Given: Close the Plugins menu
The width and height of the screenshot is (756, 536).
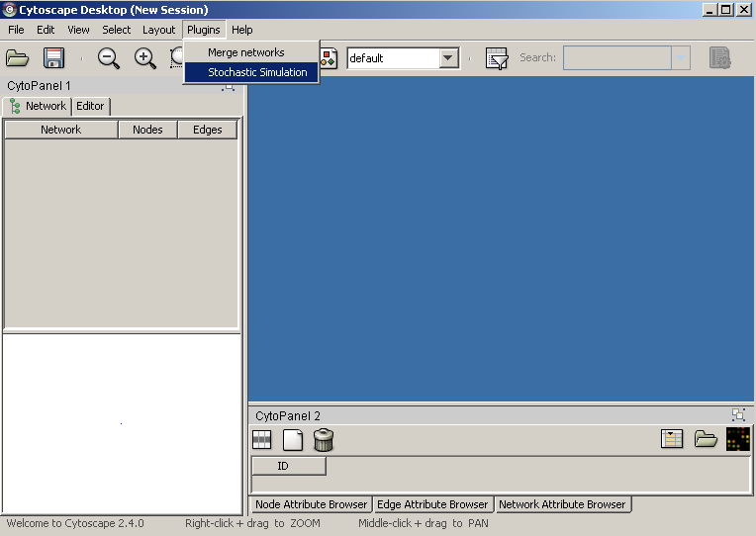Looking at the screenshot, I should pos(204,30).
